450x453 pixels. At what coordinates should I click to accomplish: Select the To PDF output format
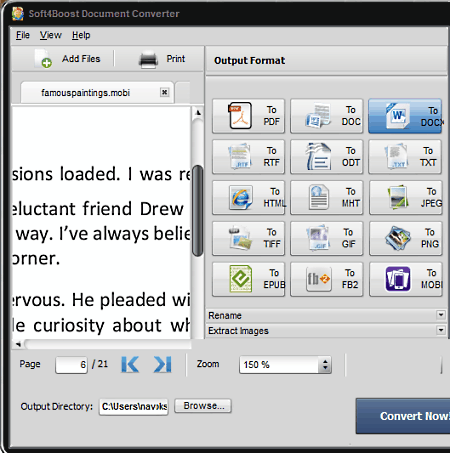(248, 116)
